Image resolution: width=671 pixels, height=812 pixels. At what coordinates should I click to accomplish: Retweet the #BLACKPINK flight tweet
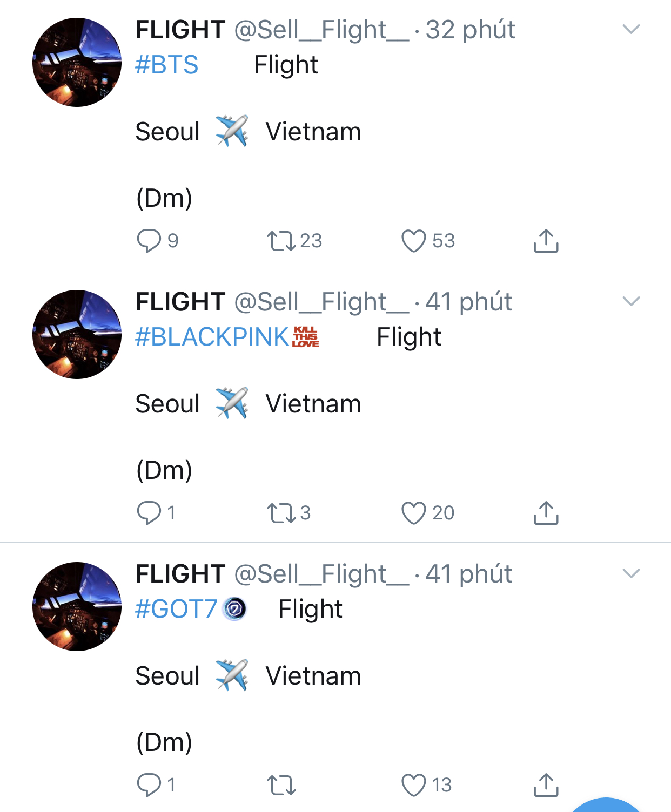click(281, 513)
